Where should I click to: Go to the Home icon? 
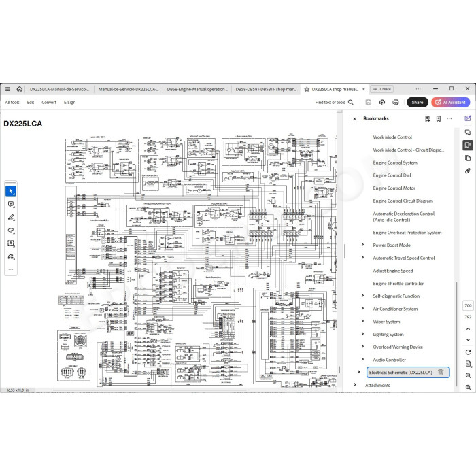[x=20, y=89]
